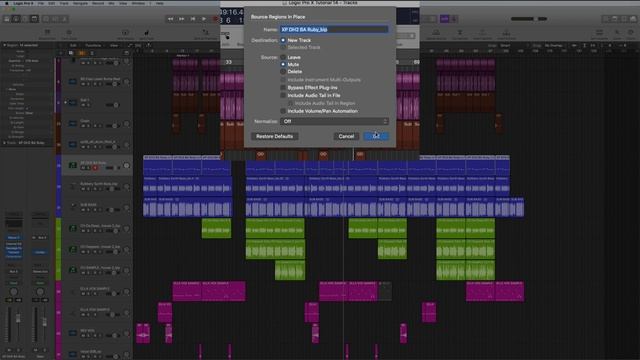This screenshot has width=640, height=360.
Task: Collapse the Region inspector disclosure triangle
Action: point(4,45)
